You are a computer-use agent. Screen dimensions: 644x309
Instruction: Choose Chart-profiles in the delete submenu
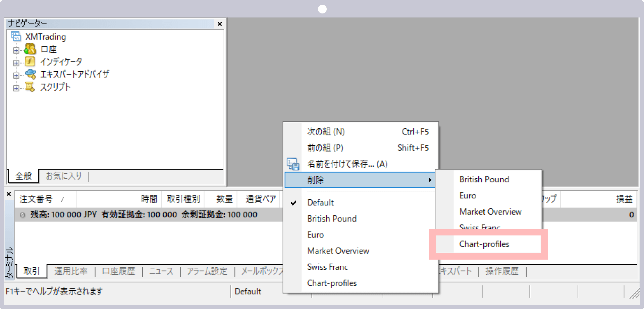pos(484,244)
